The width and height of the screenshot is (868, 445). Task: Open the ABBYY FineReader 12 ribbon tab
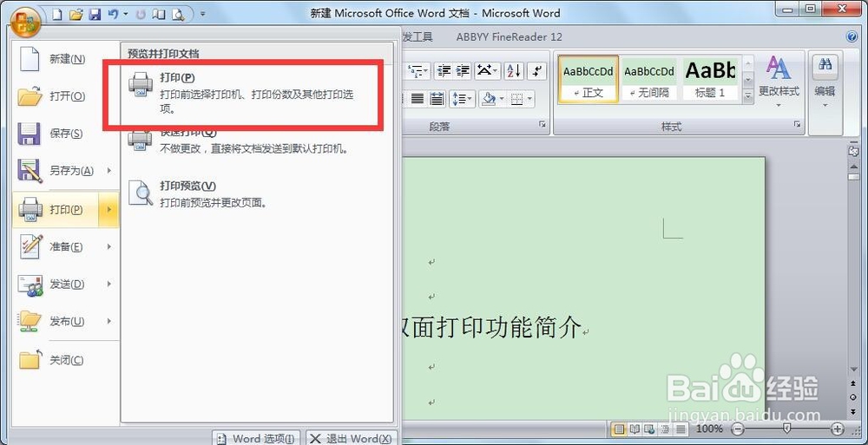tap(510, 37)
